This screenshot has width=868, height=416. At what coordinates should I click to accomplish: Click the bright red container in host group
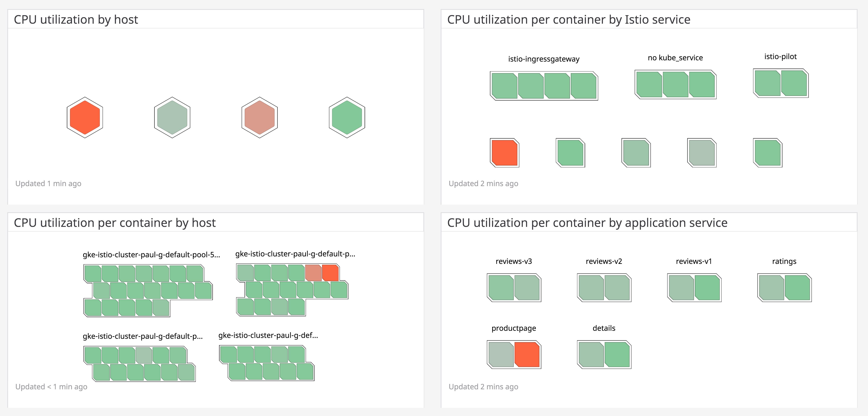(x=330, y=273)
